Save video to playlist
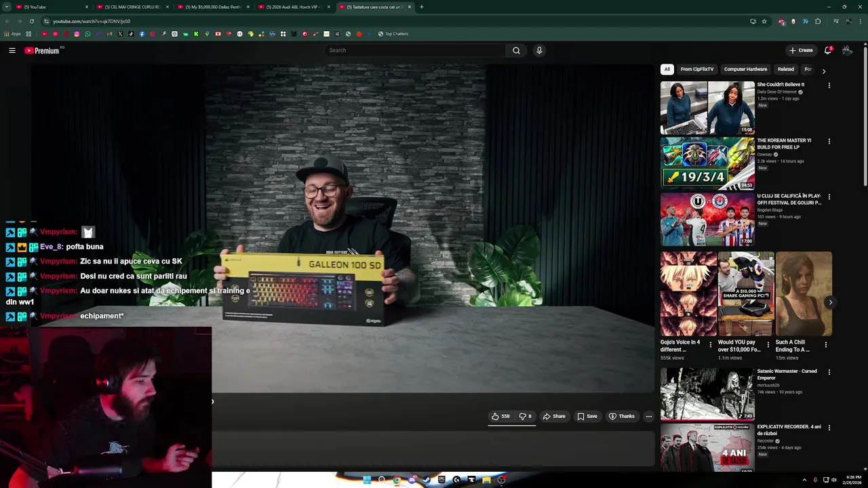The image size is (868, 488). coord(587,416)
